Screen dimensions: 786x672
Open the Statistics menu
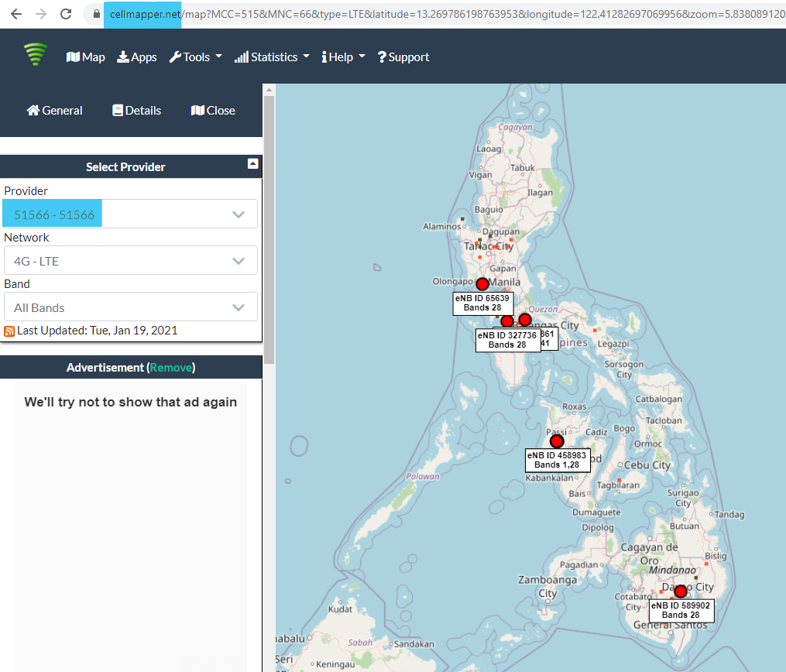point(271,57)
